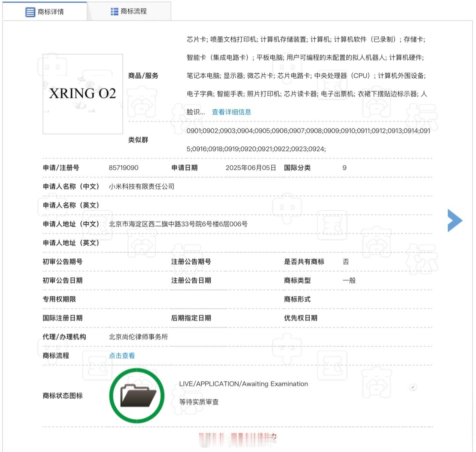Click the 国际注册日期 label

point(62,318)
